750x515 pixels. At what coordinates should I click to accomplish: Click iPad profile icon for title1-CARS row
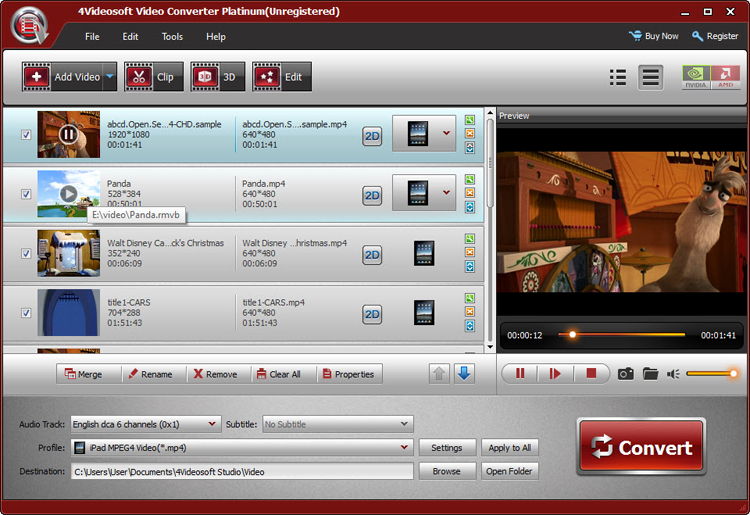point(424,313)
